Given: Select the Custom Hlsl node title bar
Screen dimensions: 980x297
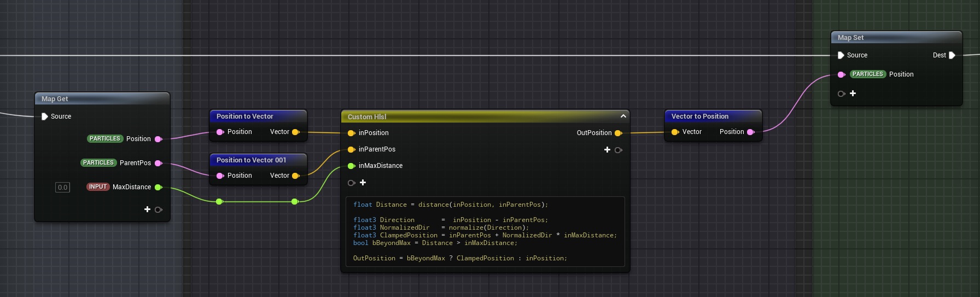Looking at the screenshot, I should pos(485,117).
